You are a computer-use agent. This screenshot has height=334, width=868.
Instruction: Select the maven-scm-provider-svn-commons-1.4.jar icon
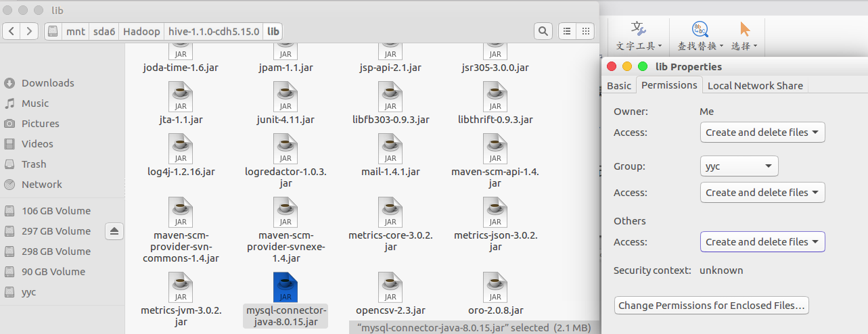tap(181, 212)
